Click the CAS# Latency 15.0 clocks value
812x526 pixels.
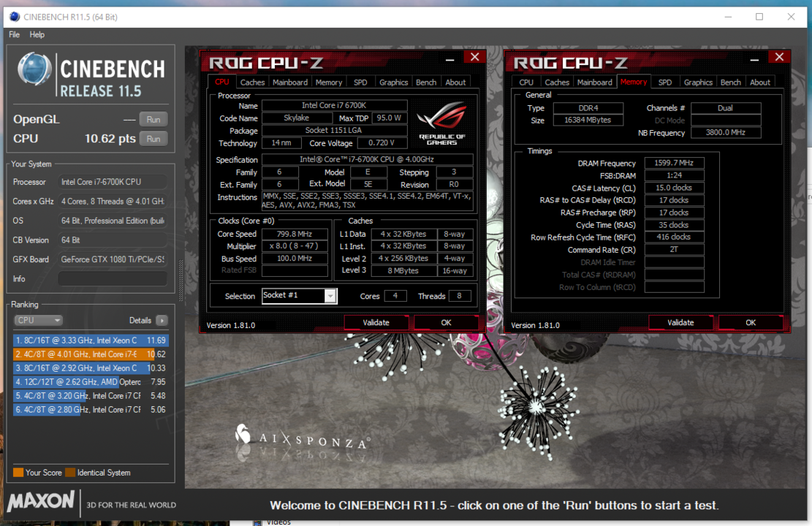[674, 188]
